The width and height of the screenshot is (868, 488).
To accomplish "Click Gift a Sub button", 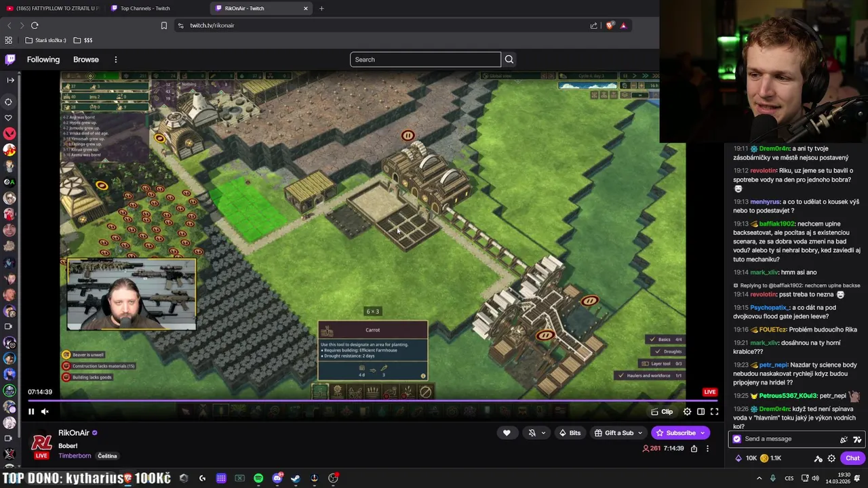I will (x=614, y=433).
